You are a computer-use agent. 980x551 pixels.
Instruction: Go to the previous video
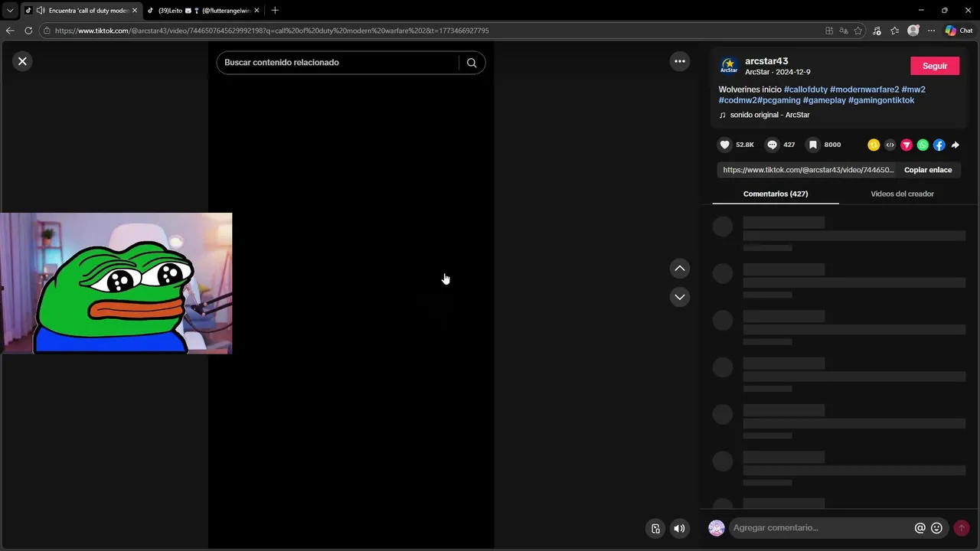[679, 269]
